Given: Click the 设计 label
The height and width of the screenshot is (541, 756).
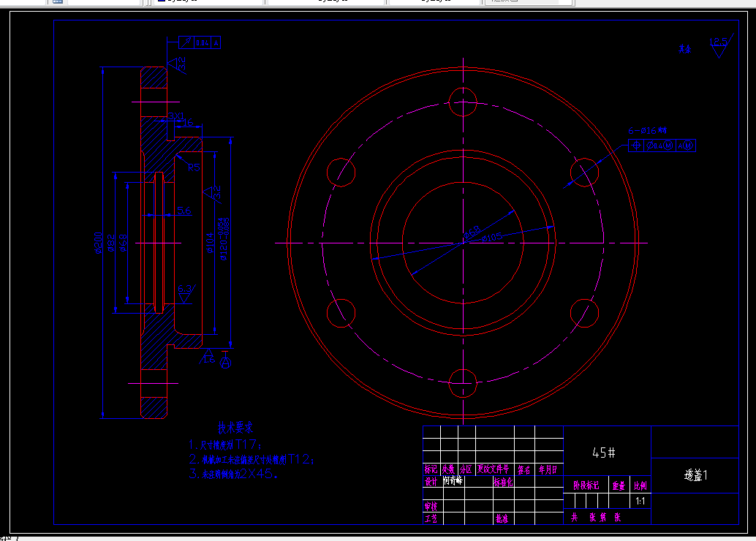Looking at the screenshot, I should [x=431, y=482].
